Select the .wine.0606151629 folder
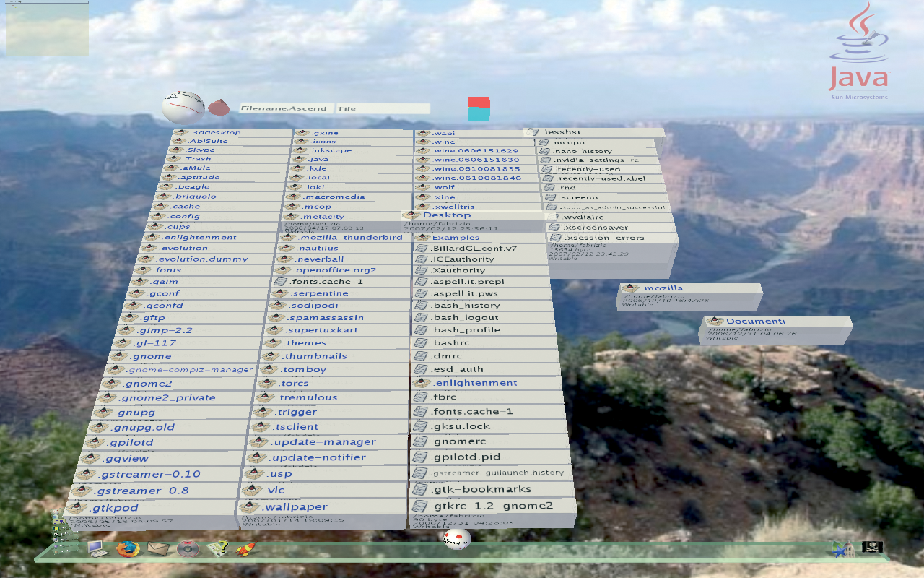Viewport: 924px width, 578px height. (477, 150)
